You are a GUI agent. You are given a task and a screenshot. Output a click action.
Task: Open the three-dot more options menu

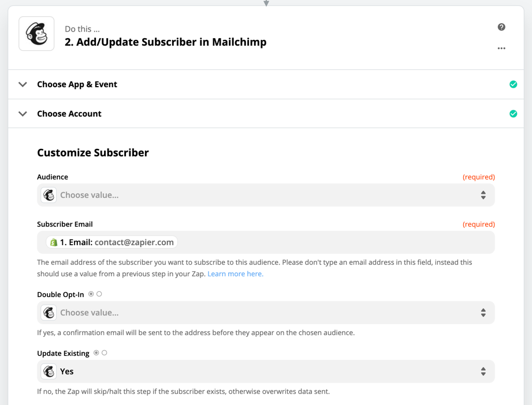[501, 48]
